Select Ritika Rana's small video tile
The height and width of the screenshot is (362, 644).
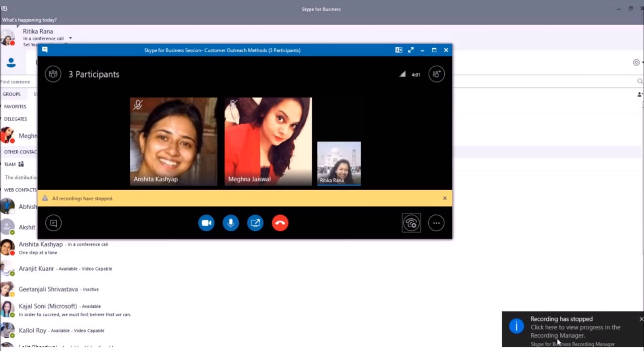coord(339,163)
